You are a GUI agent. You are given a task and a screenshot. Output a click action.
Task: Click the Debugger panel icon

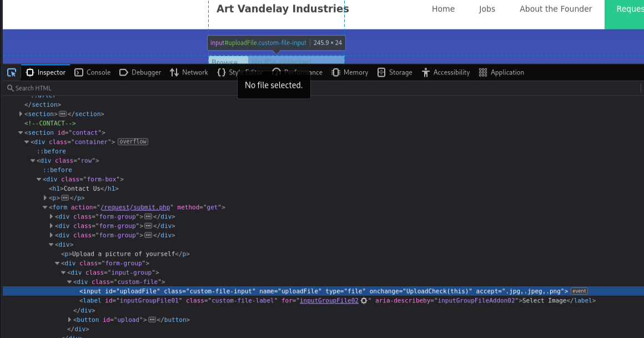click(x=124, y=73)
